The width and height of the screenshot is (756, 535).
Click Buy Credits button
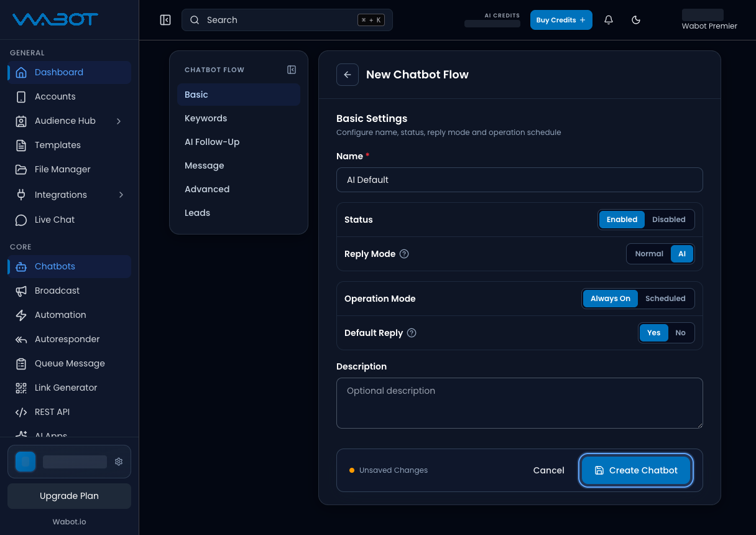561,20
